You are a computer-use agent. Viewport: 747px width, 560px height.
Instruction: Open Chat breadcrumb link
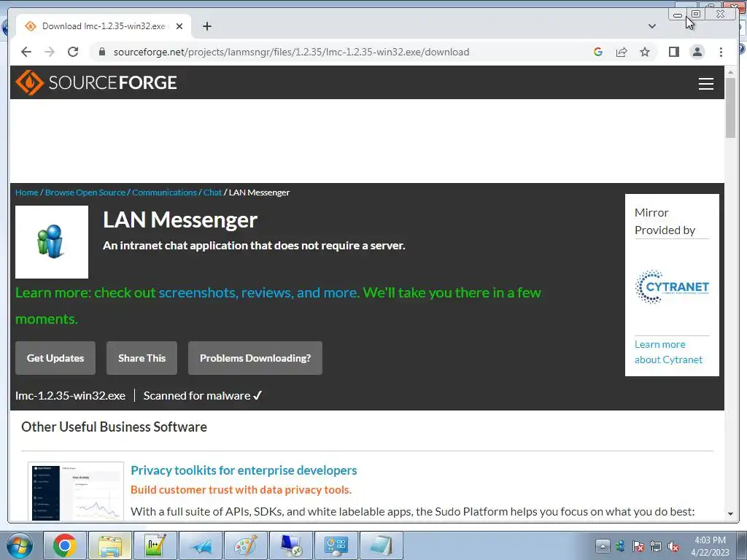point(212,192)
